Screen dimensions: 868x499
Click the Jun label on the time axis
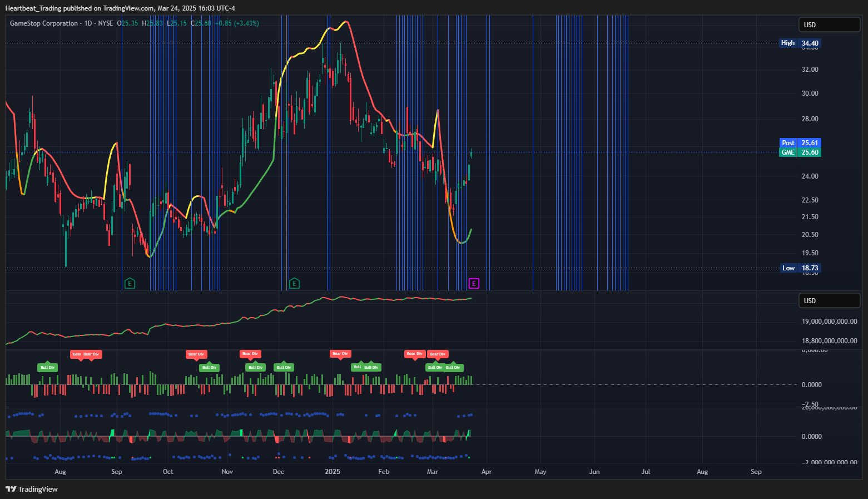[x=594, y=472]
